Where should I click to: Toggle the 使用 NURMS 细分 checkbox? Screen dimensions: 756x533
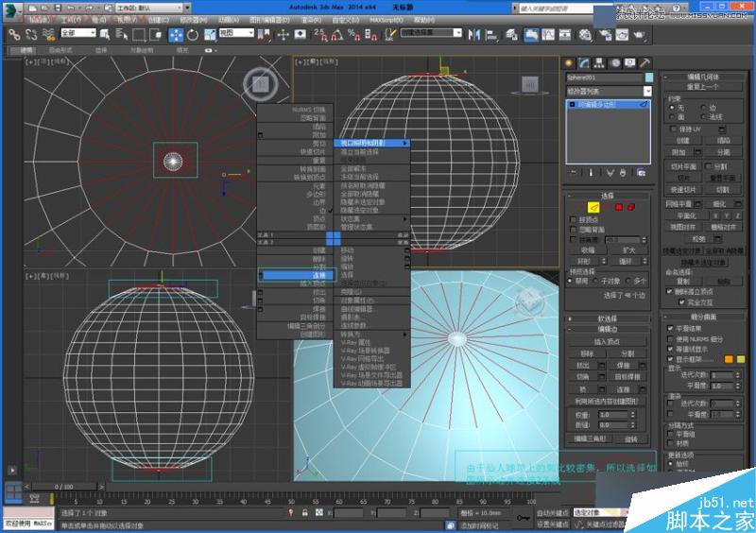pyautogui.click(x=671, y=338)
